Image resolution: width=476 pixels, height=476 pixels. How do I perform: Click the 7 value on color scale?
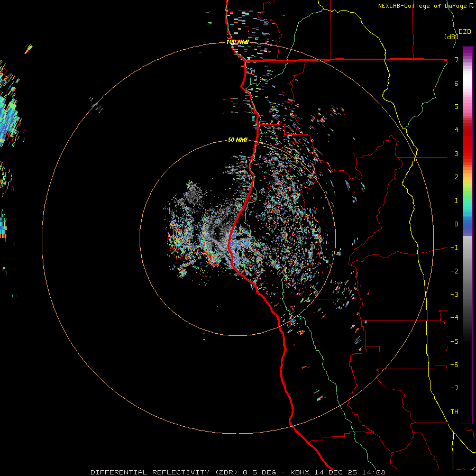pos(456,59)
